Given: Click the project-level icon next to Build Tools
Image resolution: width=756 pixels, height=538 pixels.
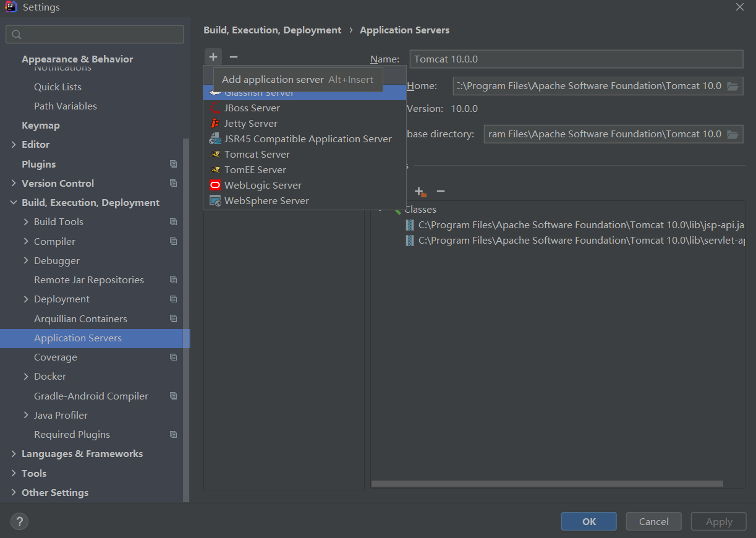Looking at the screenshot, I should 173,222.
